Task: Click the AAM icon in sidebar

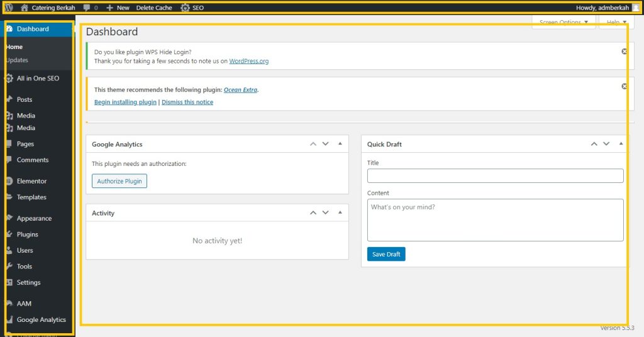Action: click(9, 303)
